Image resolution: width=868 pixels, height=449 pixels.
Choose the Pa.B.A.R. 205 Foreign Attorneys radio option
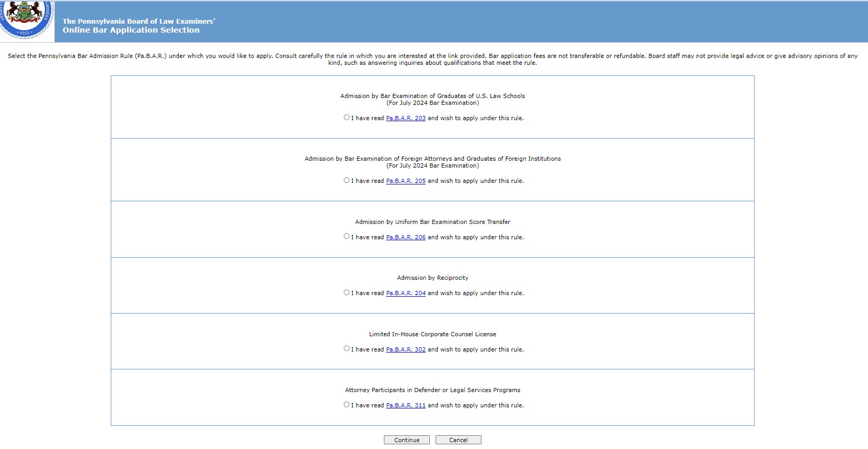click(346, 180)
